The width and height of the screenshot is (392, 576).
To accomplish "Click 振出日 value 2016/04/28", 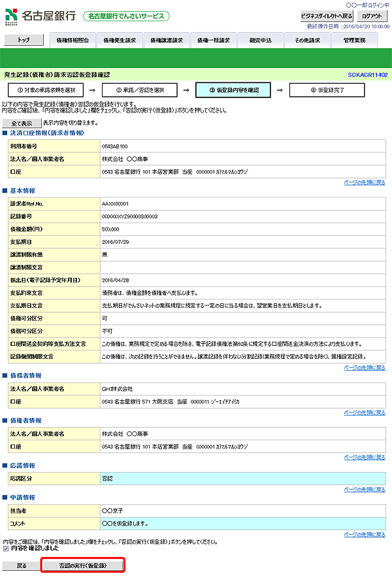I will pyautogui.click(x=115, y=280).
